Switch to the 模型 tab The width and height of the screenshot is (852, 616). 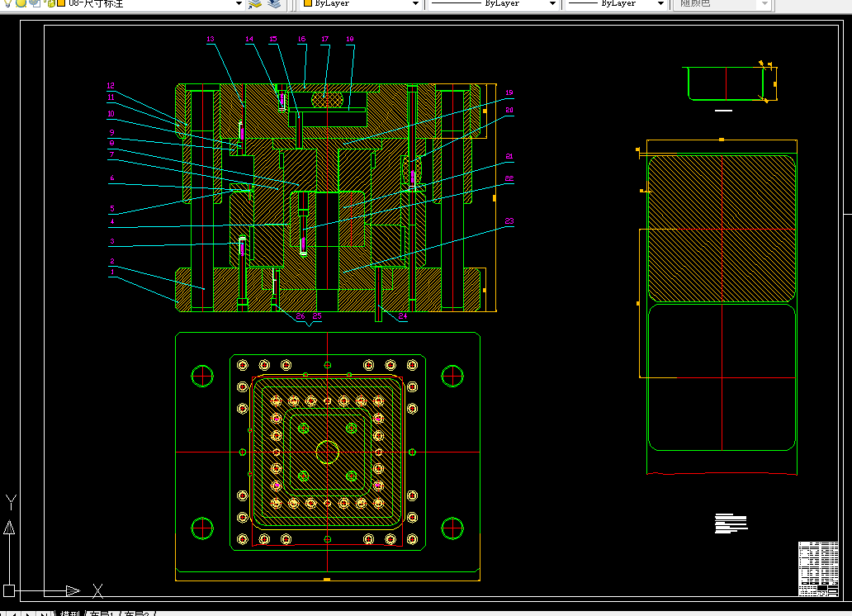[x=70, y=614]
